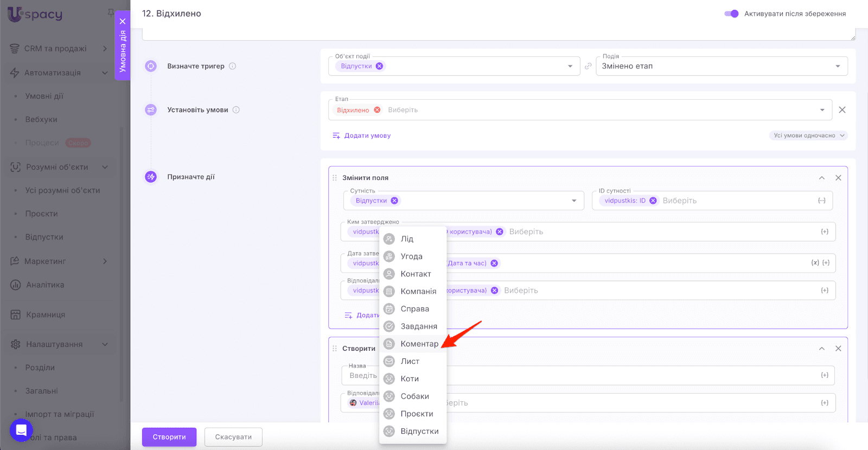
Task: Open the 'Усі умови одночасно' dropdown
Action: pos(808,136)
